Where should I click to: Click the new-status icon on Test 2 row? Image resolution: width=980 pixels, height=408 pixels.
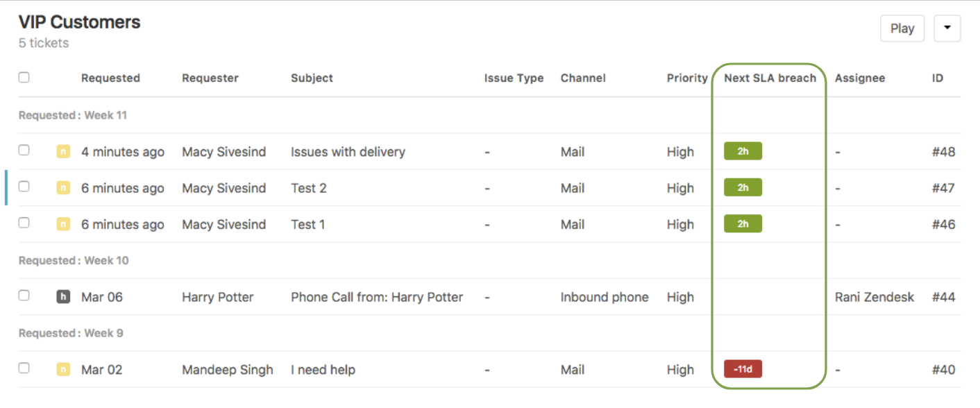click(x=63, y=187)
